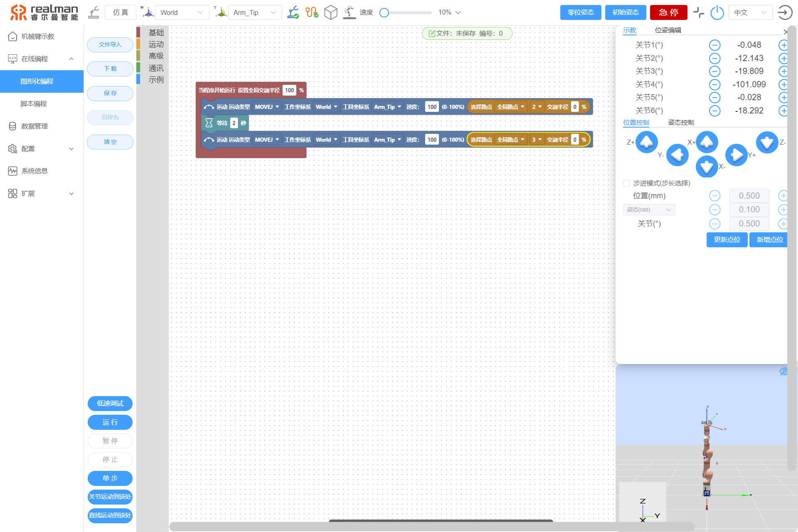Enable step mode checkbox
The image size is (798, 532).
[x=626, y=183]
